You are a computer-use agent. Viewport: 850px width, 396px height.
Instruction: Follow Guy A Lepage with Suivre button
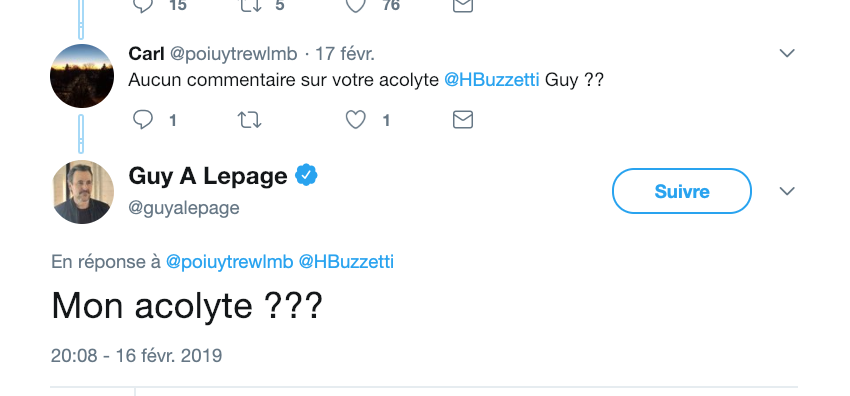point(681,191)
